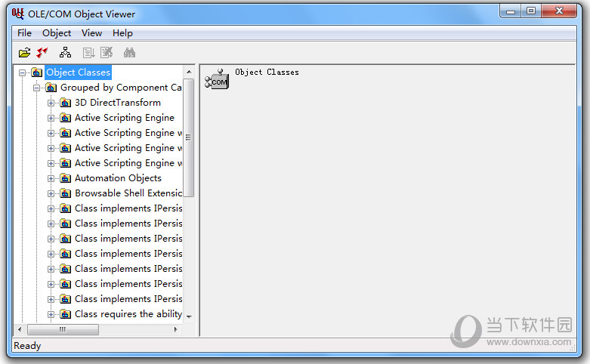Viewport: 590px width, 364px height.
Task: Click folder icon beside Automation Objects
Action: click(x=65, y=178)
